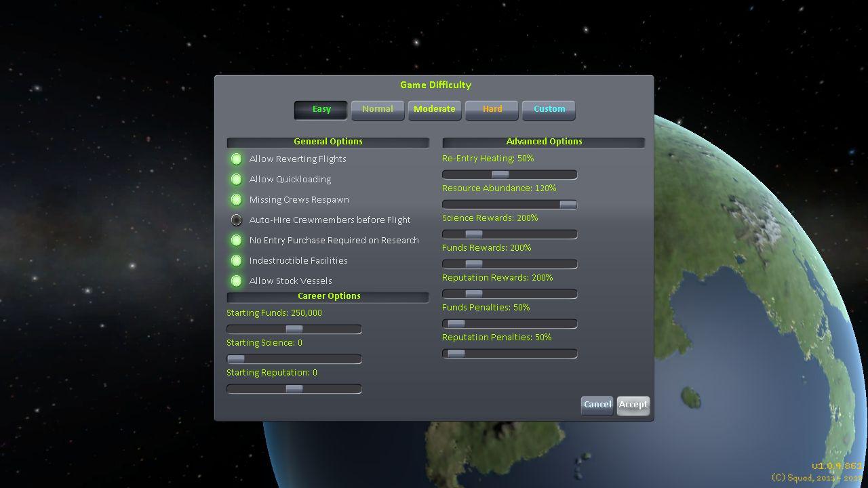Select the Custom difficulty preset
The height and width of the screenshot is (488, 868).
[x=549, y=110]
